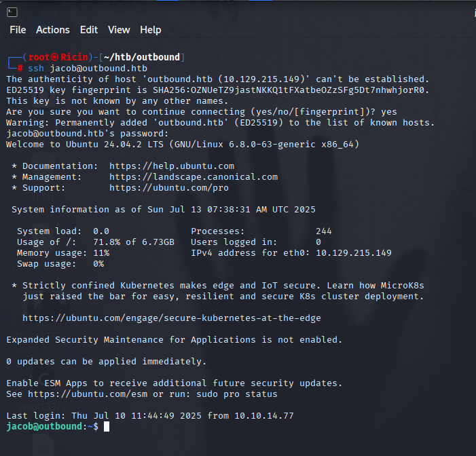This screenshot has width=476, height=456.
Task: Click the 'Usage of /: 71.8% of 6.73GB' entry
Action: (96, 242)
